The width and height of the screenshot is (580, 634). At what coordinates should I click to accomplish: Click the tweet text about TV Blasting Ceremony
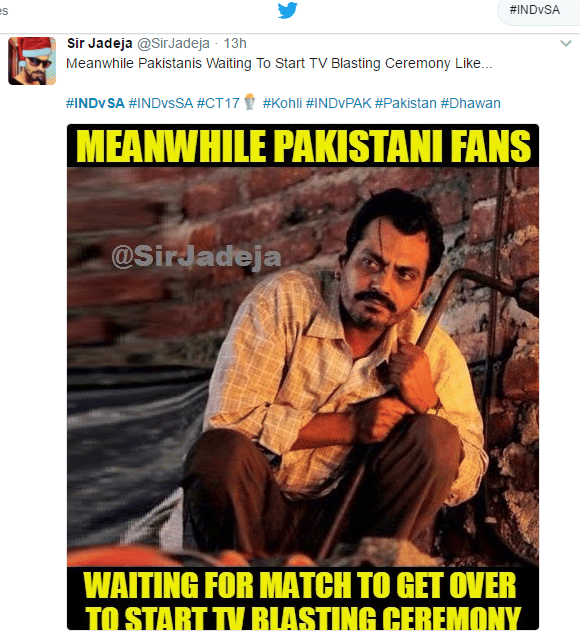point(279,63)
